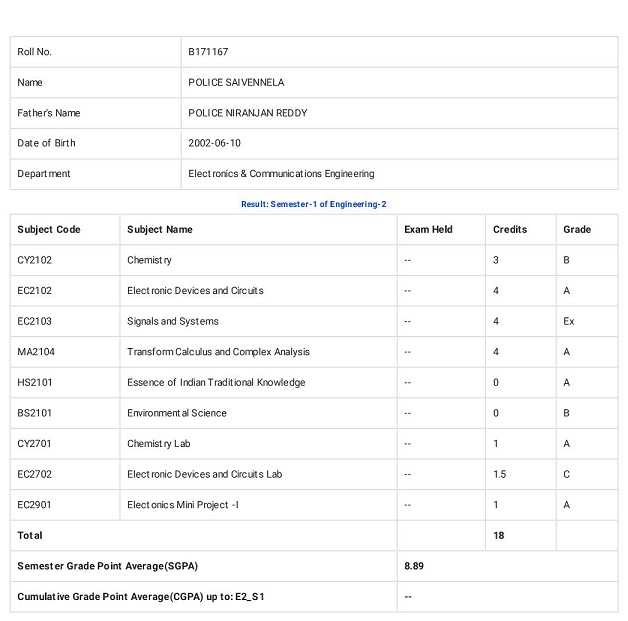Click the total credits value 18
The image size is (628, 621).
tap(498, 536)
